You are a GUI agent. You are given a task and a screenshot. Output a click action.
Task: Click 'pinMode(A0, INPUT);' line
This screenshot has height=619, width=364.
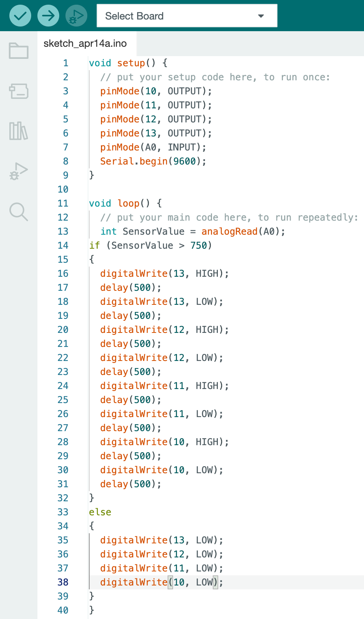(x=153, y=147)
